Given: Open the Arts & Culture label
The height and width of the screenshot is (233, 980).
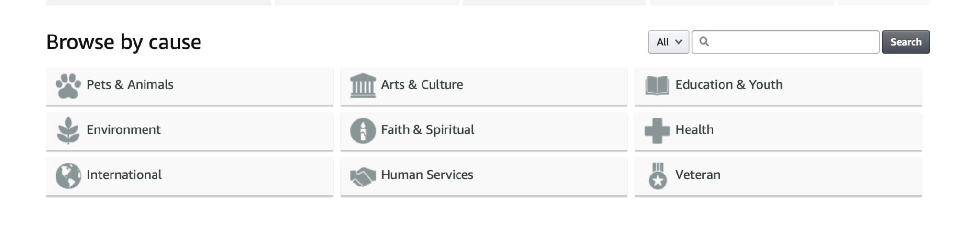Looking at the screenshot, I should (x=422, y=84).
